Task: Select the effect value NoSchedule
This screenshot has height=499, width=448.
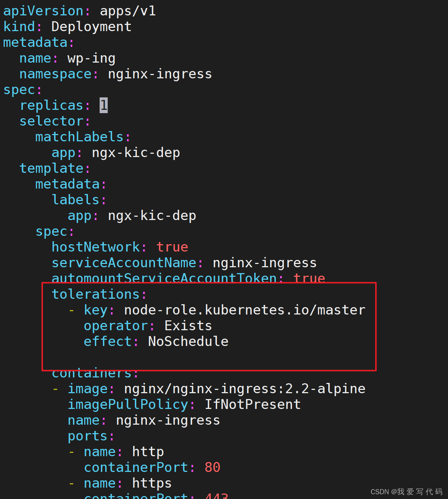Action: point(188,341)
